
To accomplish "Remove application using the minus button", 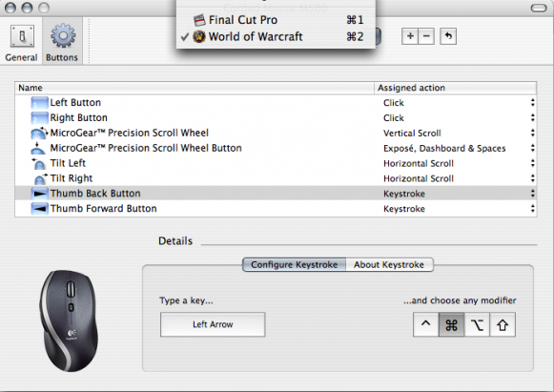I will point(426,36).
